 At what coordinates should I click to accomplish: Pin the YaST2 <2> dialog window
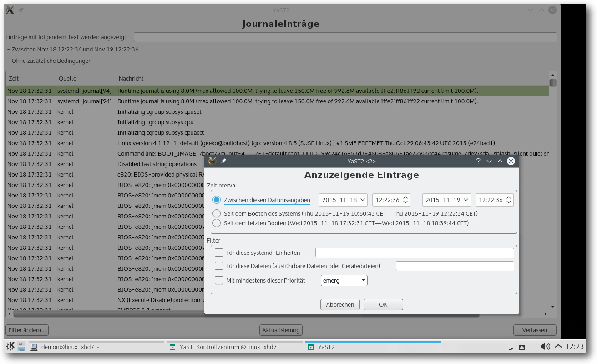[x=223, y=161]
